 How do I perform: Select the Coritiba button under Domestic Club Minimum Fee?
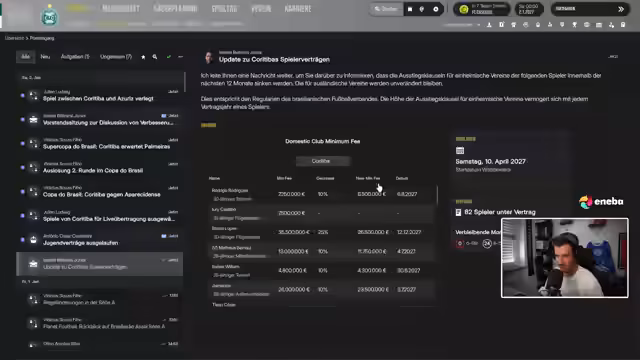(x=321, y=161)
